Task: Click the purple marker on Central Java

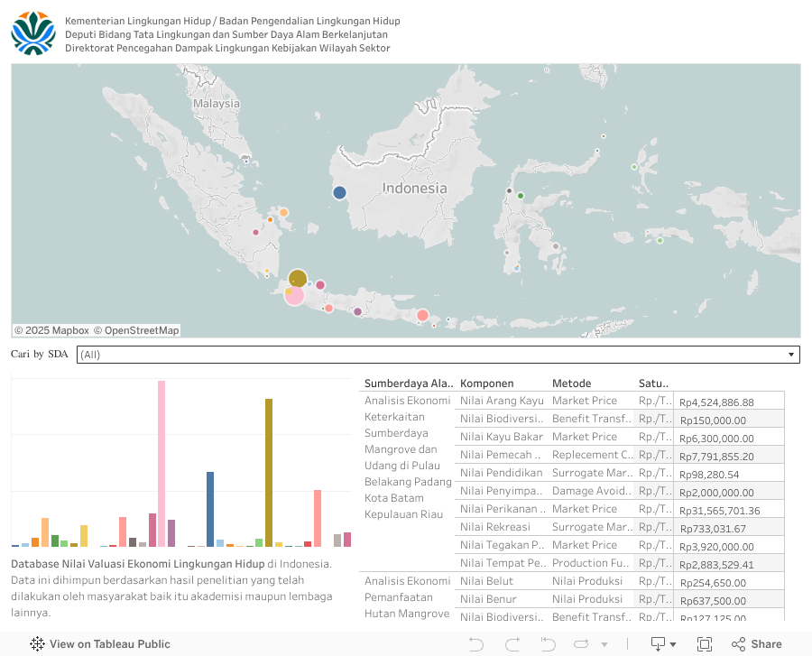Action: click(x=357, y=311)
